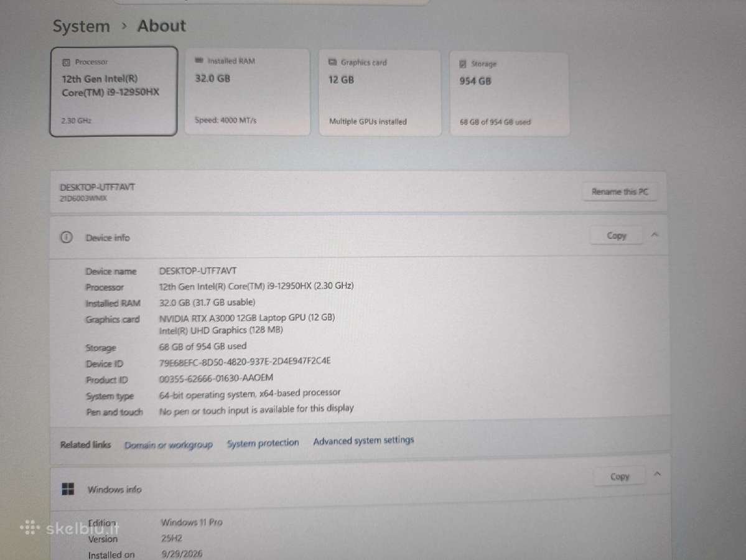Click Multiple GPUs installed text
The height and width of the screenshot is (560, 746).
point(368,122)
